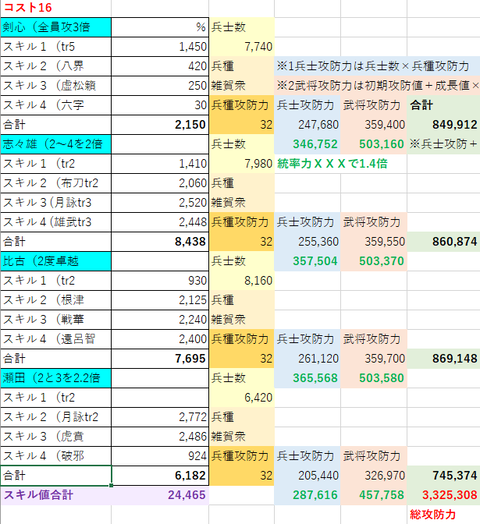Viewport: 480px width, 524px height.
Task: Select the 瀬田 cyan header cell
Action: [56, 378]
